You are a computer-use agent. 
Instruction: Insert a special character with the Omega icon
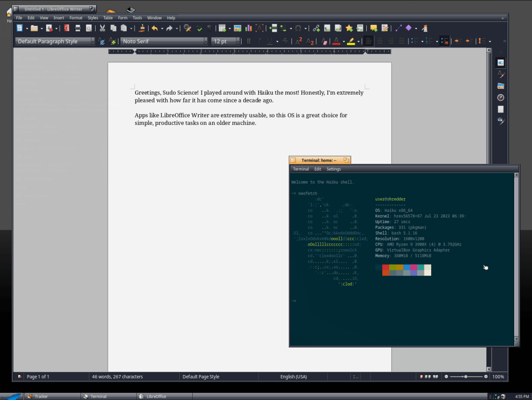(x=299, y=28)
